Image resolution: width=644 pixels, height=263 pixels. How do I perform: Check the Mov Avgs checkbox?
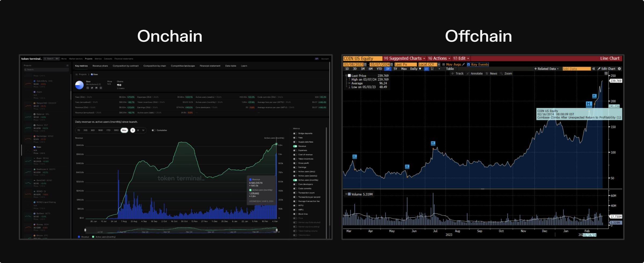tap(444, 64)
